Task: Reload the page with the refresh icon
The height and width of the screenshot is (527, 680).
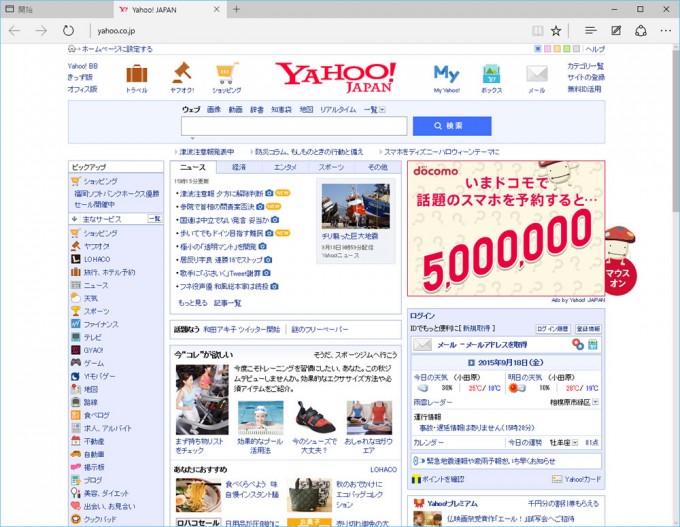Action: click(x=68, y=31)
